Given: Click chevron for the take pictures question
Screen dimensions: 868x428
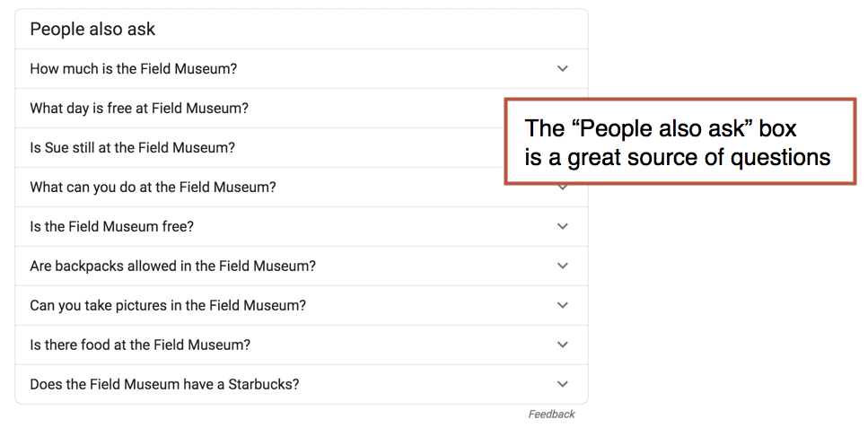Looking at the screenshot, I should (563, 305).
